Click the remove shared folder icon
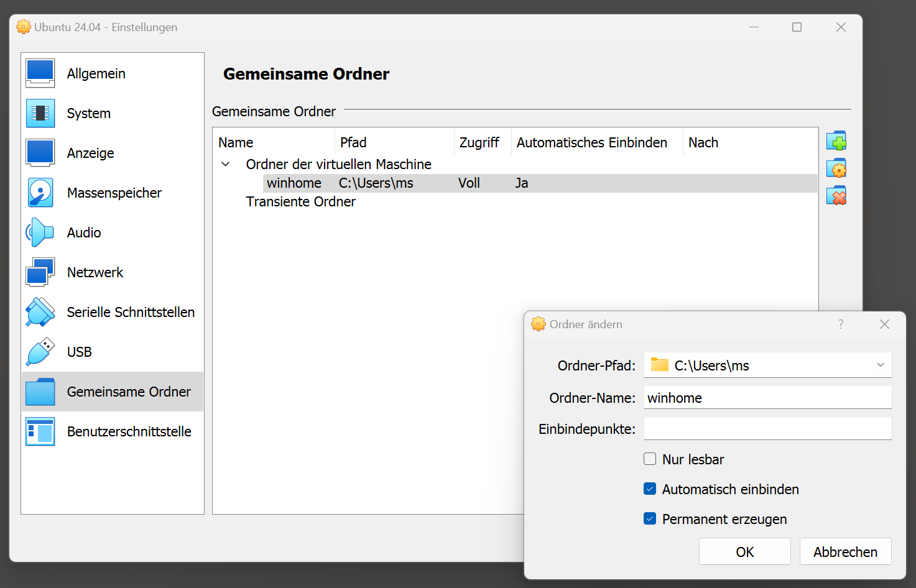 click(x=836, y=196)
